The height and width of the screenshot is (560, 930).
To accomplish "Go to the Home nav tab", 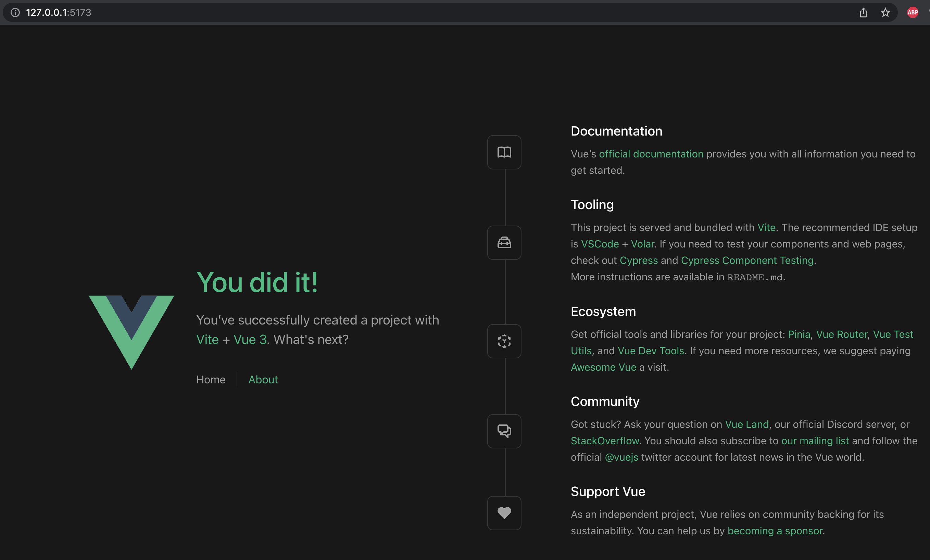I will click(x=211, y=379).
